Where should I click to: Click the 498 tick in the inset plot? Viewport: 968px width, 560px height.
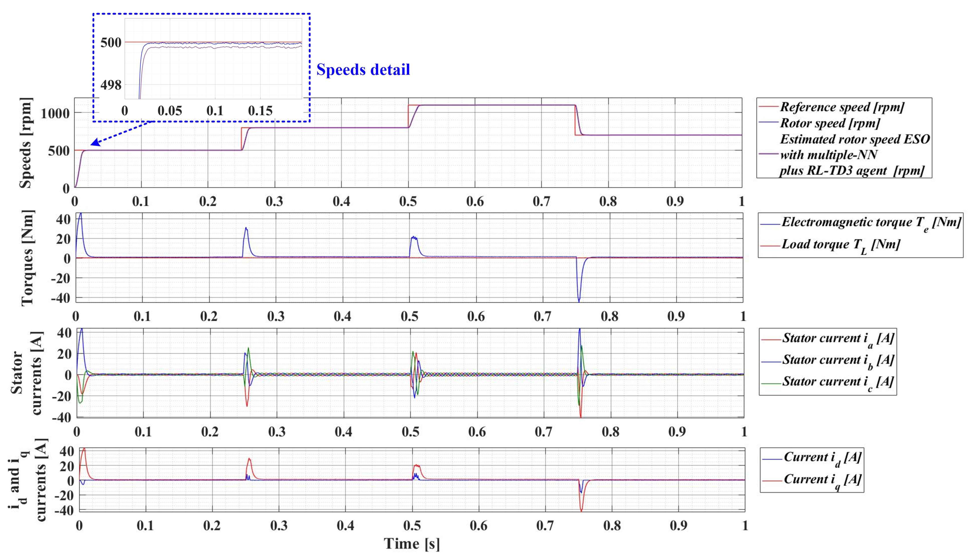pyautogui.click(x=111, y=85)
